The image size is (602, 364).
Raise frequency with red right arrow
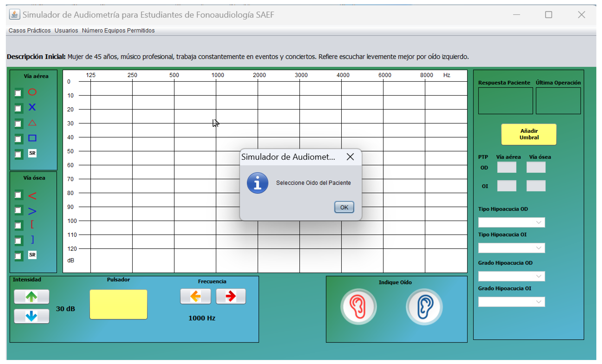(x=231, y=296)
